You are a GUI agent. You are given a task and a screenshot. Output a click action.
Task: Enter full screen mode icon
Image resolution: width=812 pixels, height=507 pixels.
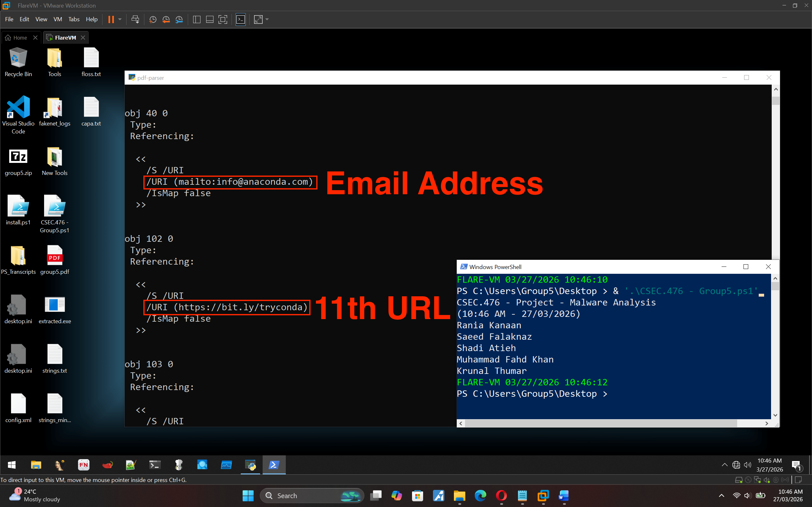click(x=223, y=19)
